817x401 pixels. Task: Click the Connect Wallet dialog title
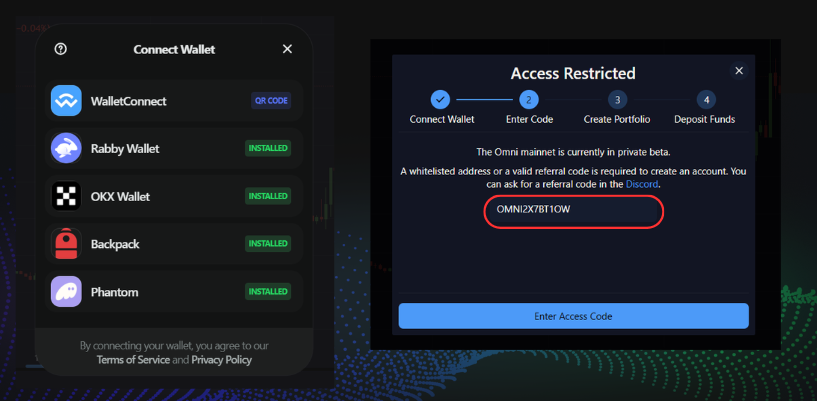pos(174,49)
